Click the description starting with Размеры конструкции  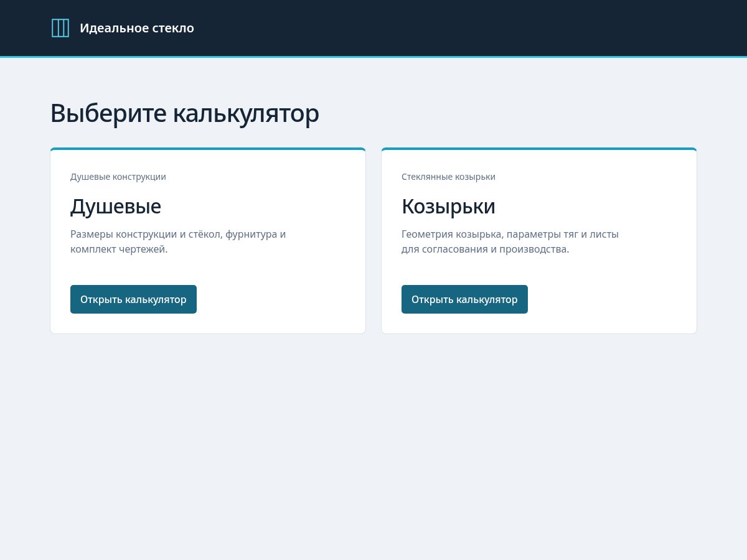pos(178,242)
